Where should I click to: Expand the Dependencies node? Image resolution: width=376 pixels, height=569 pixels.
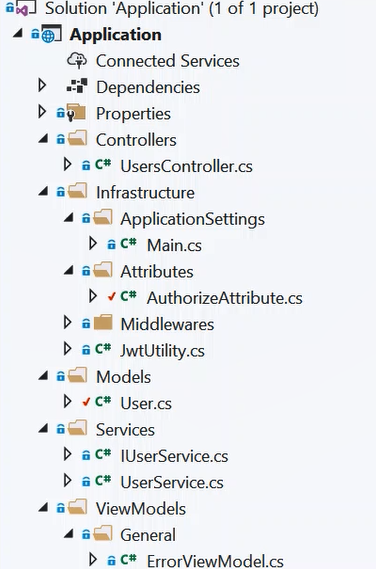(42, 86)
